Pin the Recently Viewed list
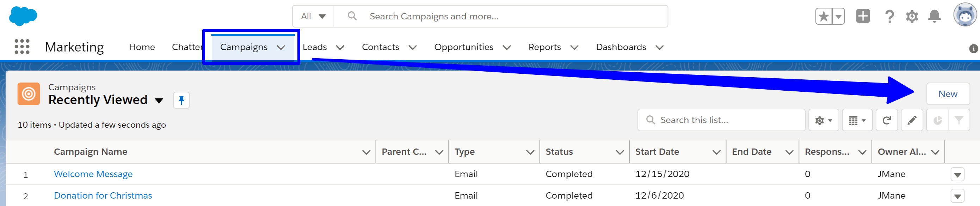Image resolution: width=980 pixels, height=206 pixels. tap(181, 100)
